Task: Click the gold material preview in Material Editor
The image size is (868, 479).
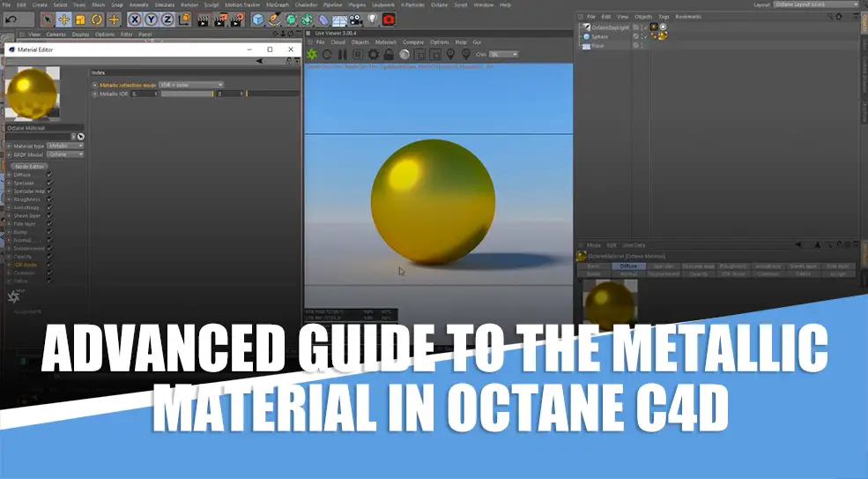Action: click(32, 94)
